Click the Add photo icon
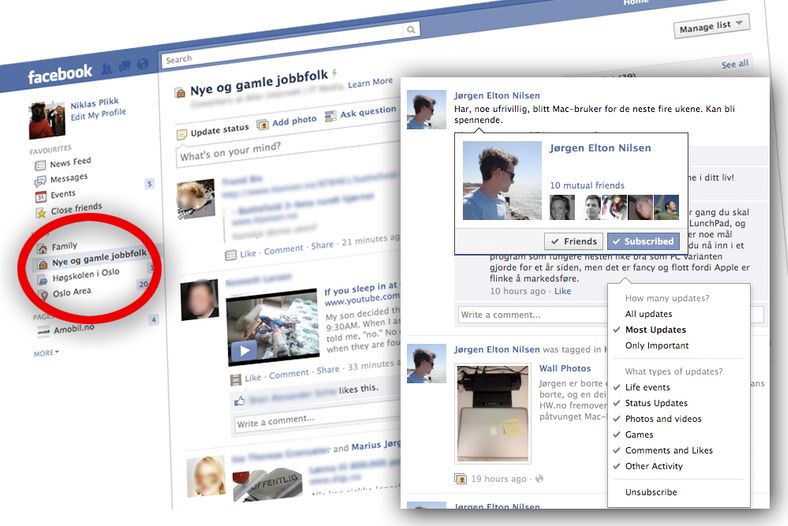This screenshot has width=788, height=526. [262, 125]
